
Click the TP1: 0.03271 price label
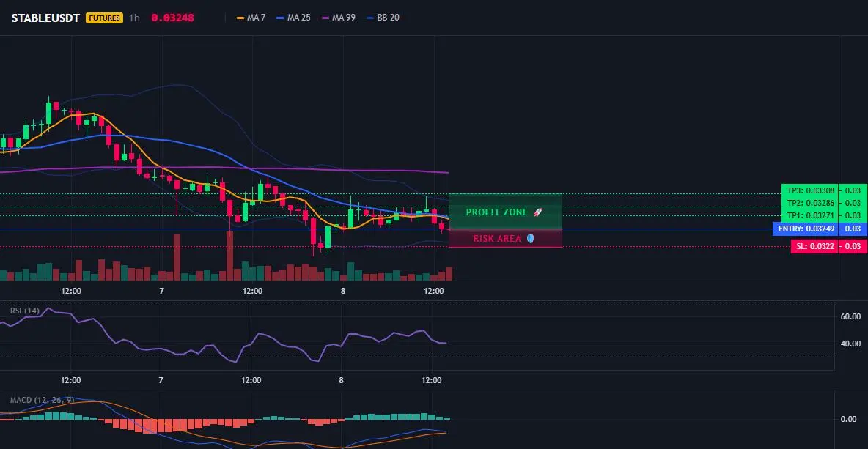(809, 215)
